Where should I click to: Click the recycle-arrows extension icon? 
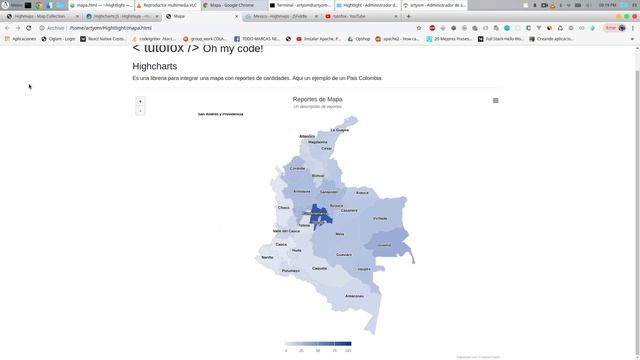coord(560,28)
